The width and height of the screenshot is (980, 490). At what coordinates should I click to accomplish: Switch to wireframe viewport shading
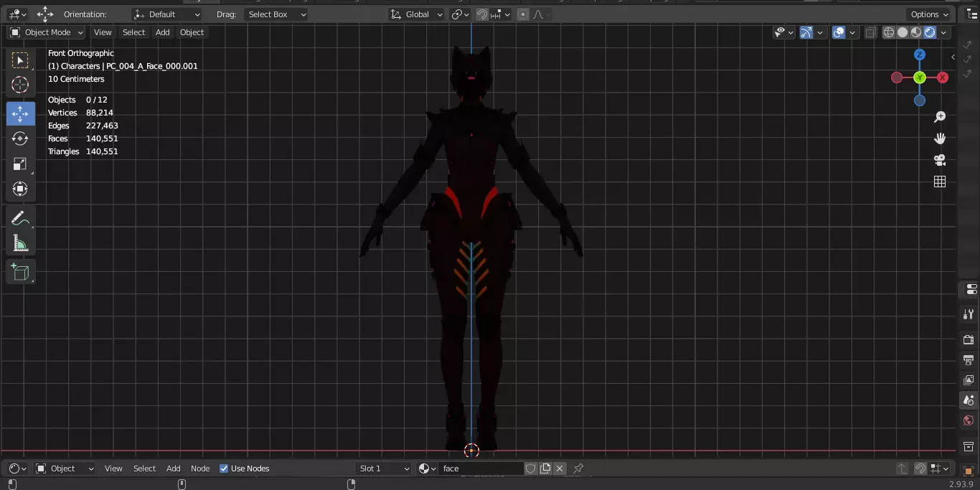[889, 32]
